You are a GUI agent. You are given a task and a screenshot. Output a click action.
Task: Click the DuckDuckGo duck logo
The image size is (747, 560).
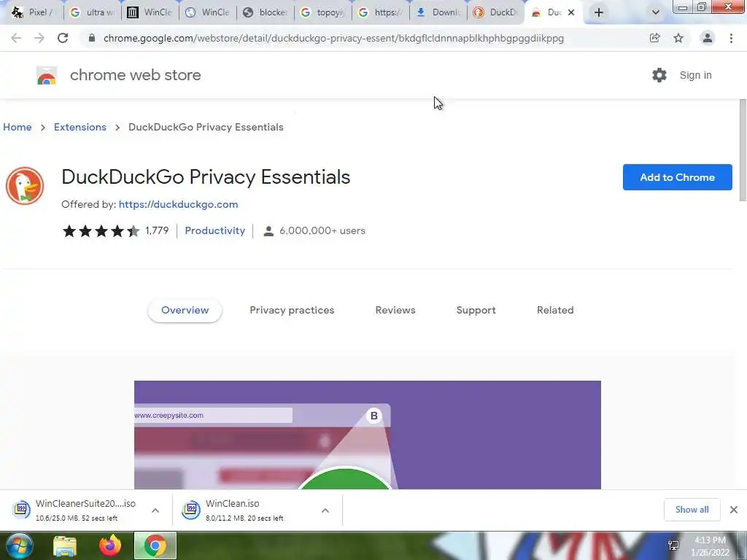pos(25,186)
